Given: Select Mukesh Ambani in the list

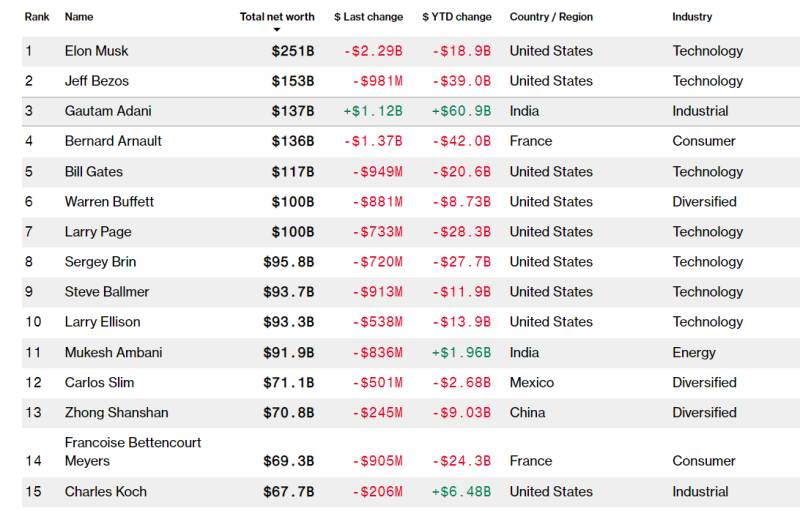Looking at the screenshot, I should pos(113,352).
